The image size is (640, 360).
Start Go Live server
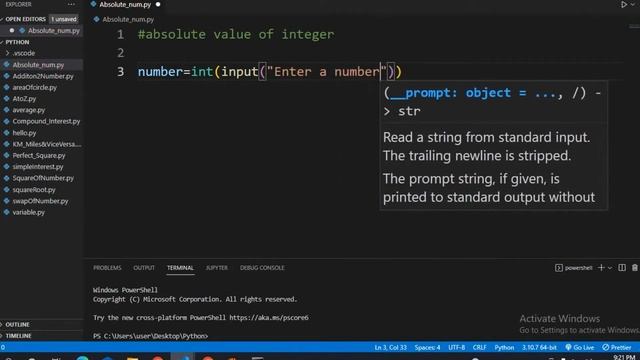point(580,347)
